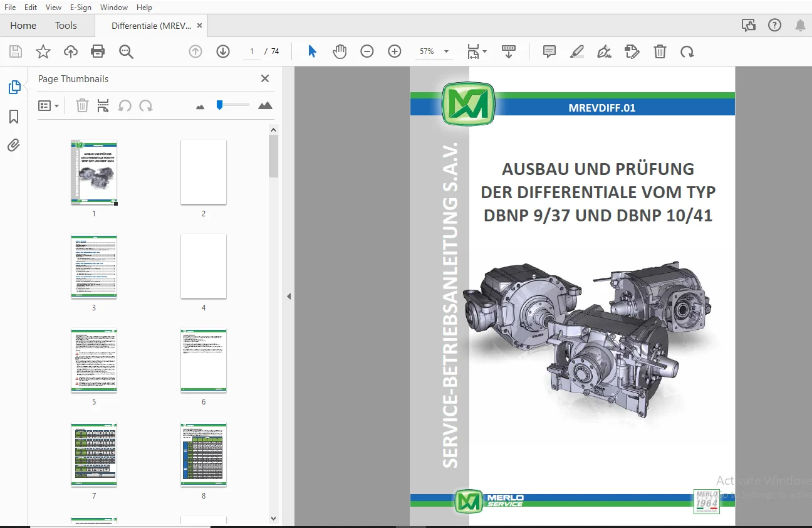This screenshot has height=528, width=812.
Task: Open the notifications bell
Action: [x=800, y=25]
